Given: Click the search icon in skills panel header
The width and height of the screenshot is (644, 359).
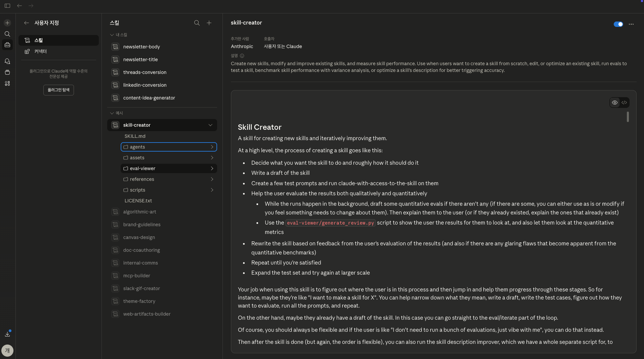Looking at the screenshot, I should click(197, 23).
